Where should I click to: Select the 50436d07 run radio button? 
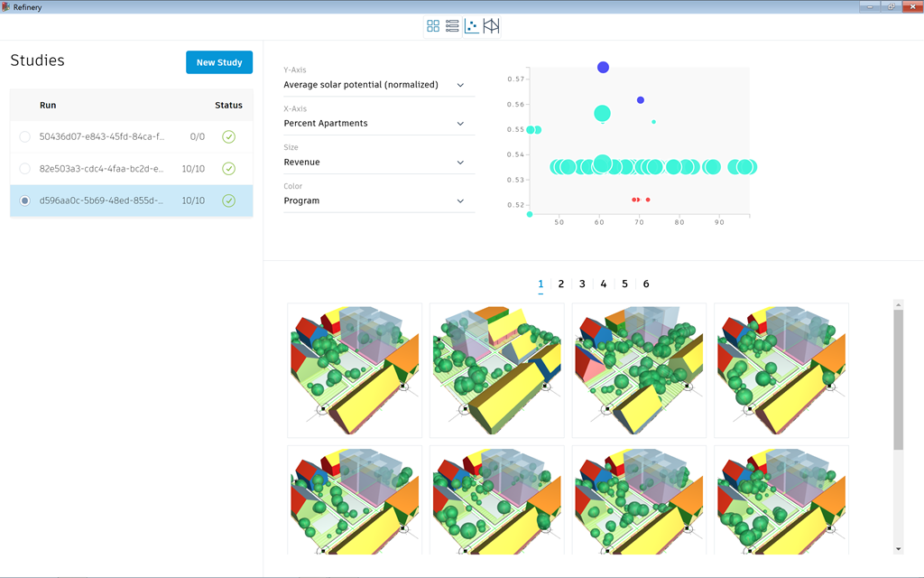tap(24, 137)
